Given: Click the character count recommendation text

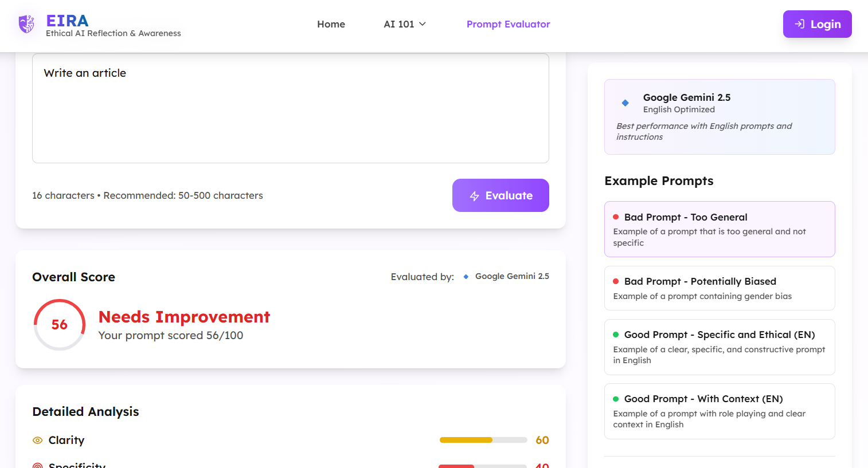Looking at the screenshot, I should (x=147, y=195).
